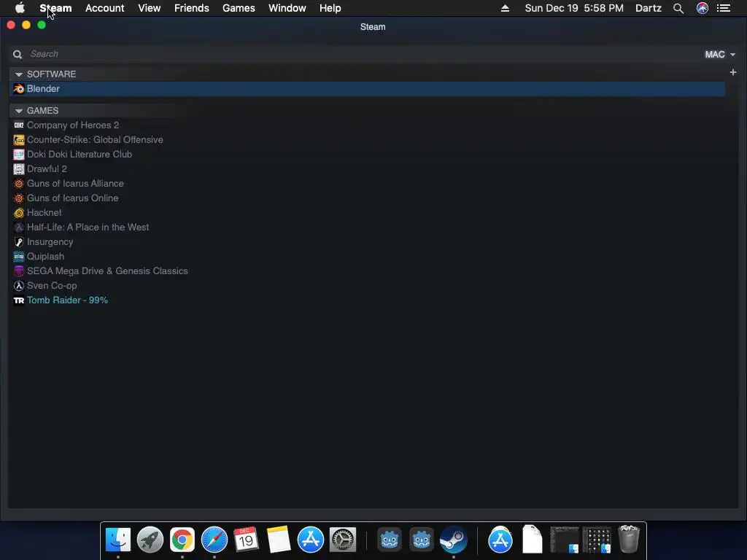Select SEGA Mega Drive & Genesis Classics

pos(107,271)
